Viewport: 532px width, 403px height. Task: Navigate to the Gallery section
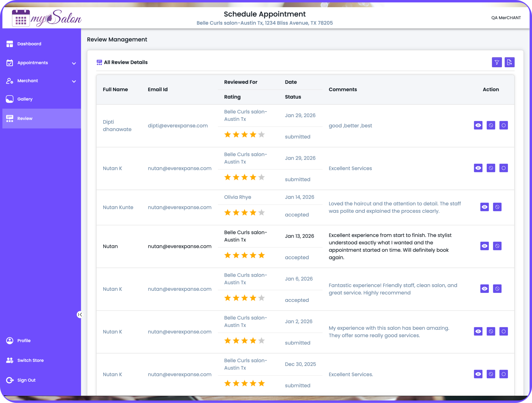(x=25, y=99)
